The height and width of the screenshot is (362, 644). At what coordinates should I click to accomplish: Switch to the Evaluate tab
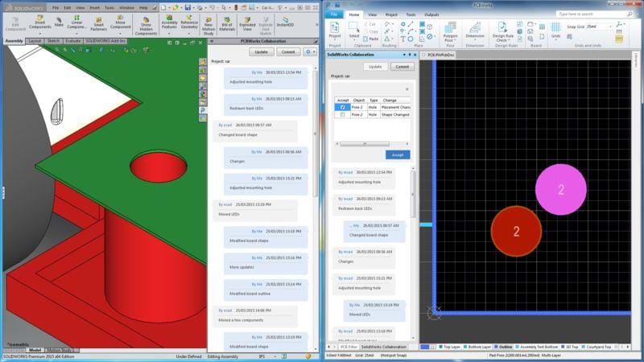point(72,40)
